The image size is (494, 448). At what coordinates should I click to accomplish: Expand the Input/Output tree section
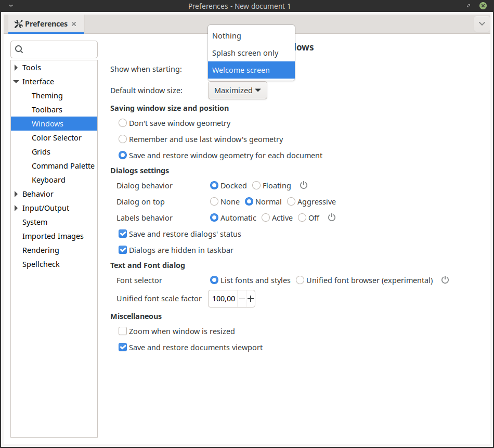tap(16, 208)
